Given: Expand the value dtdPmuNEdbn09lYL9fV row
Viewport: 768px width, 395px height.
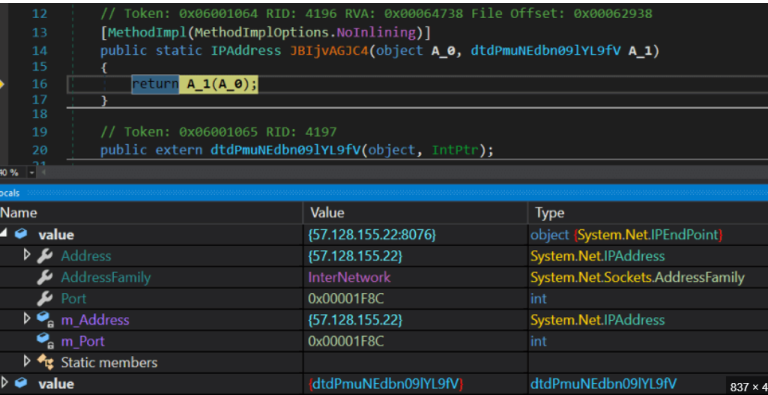Looking at the screenshot, I should (x=4, y=382).
